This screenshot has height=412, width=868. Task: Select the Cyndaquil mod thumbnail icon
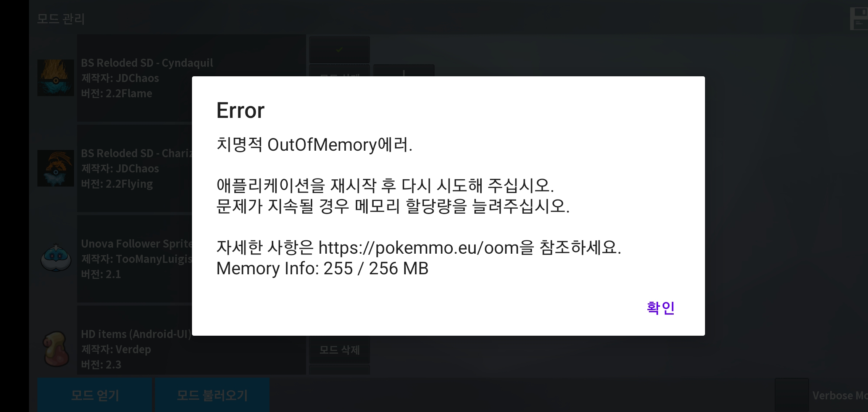[x=56, y=78]
